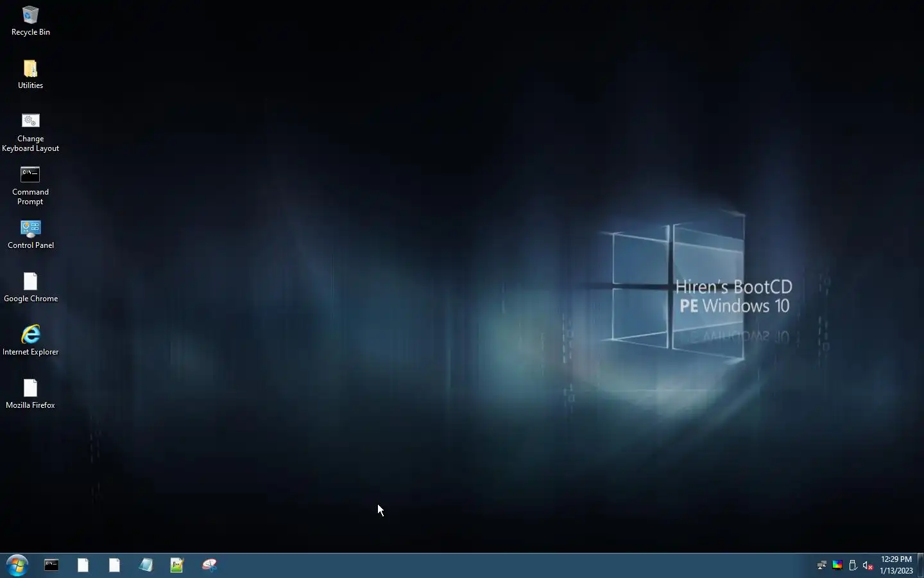This screenshot has width=924, height=578.
Task: Open the Windows Start menu orb
Action: tap(17, 565)
